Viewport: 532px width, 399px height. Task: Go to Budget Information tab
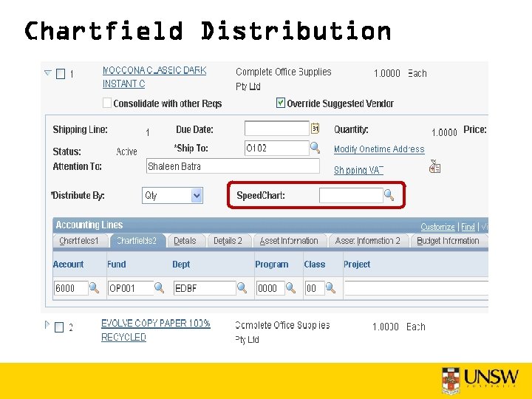[448, 241]
